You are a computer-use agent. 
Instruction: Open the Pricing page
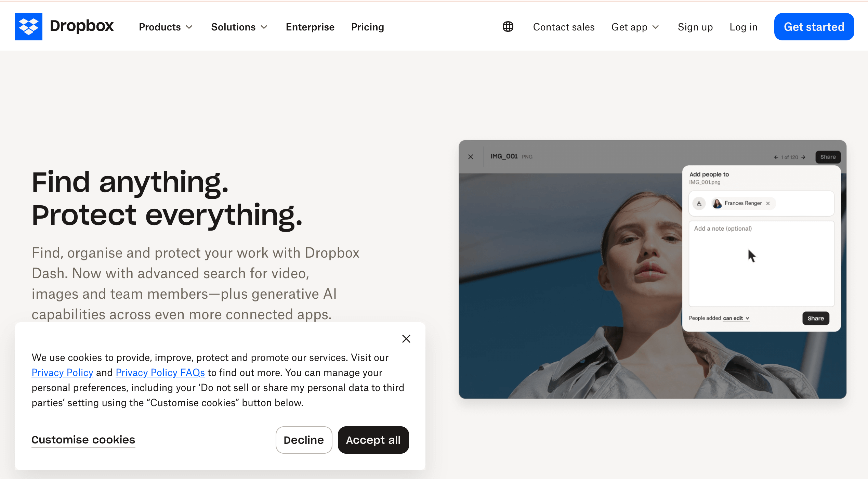click(368, 27)
